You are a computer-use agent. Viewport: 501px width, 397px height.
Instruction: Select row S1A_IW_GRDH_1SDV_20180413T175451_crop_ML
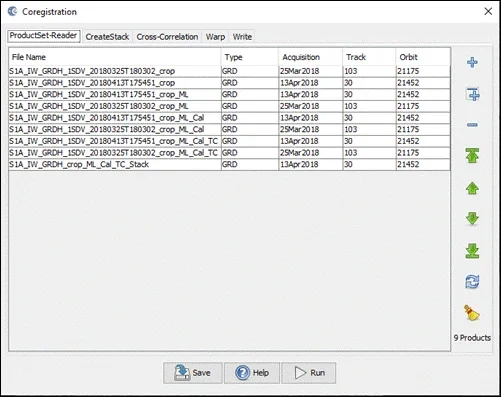point(229,94)
